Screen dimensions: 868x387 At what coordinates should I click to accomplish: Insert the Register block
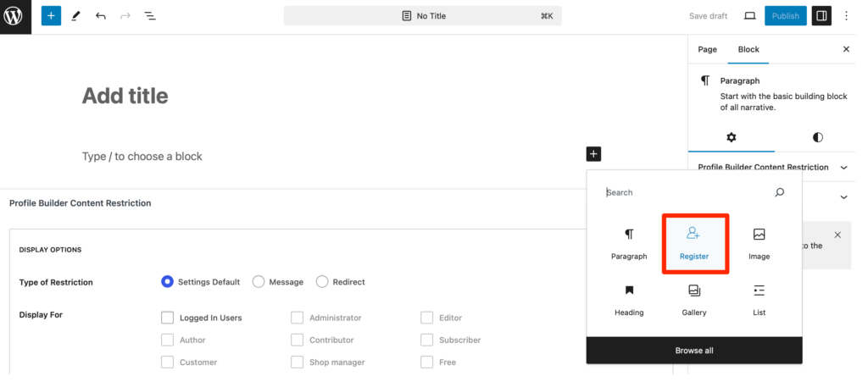click(694, 244)
